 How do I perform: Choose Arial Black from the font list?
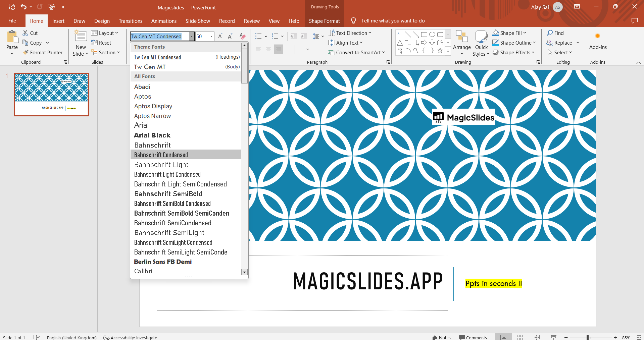pos(152,135)
